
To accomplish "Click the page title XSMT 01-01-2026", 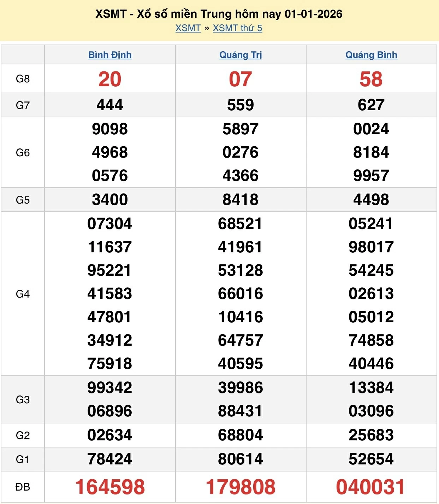I will (219, 14).
